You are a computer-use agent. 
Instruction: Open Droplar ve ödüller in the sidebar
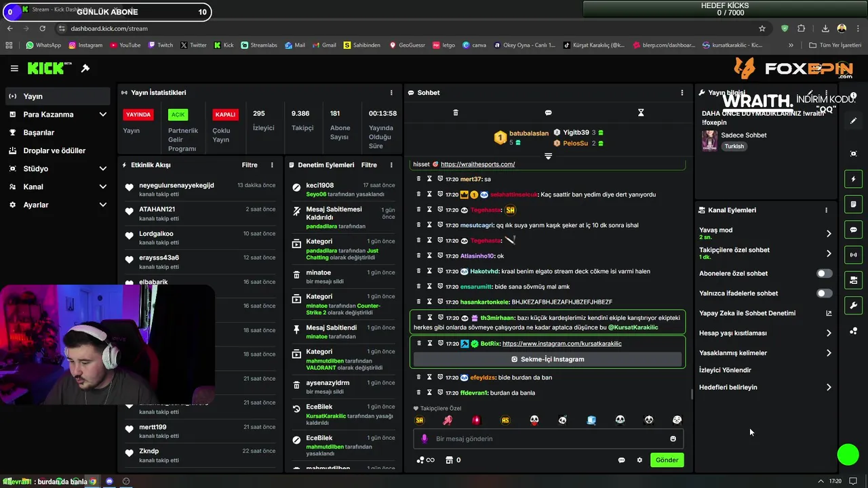click(58, 150)
